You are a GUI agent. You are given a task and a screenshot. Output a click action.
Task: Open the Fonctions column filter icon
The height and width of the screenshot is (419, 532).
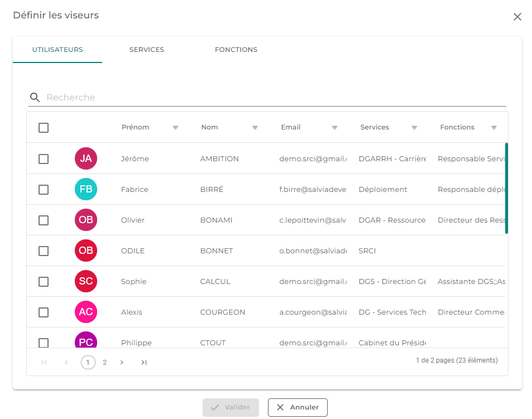point(494,128)
